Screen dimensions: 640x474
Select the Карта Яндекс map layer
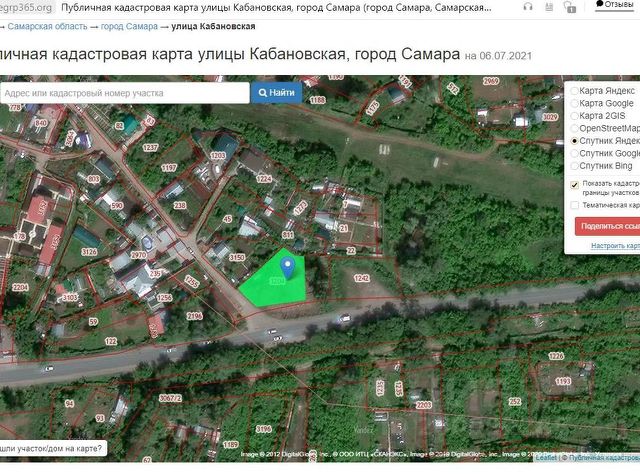point(575,90)
